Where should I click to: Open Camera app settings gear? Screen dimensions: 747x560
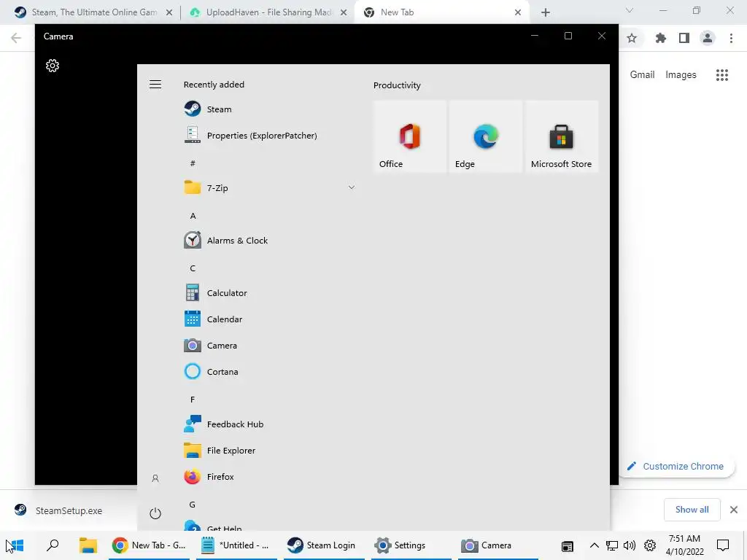[x=53, y=66]
